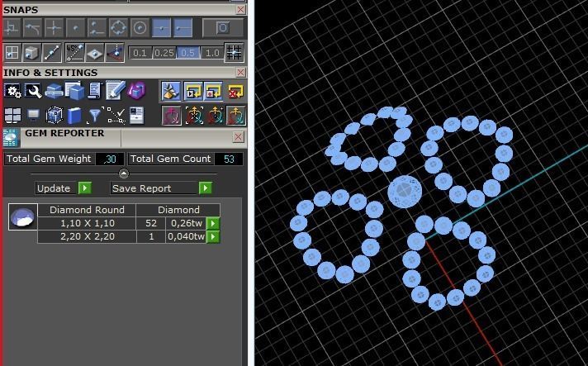
Task: Click the small monitor display icon
Action: coord(33,115)
